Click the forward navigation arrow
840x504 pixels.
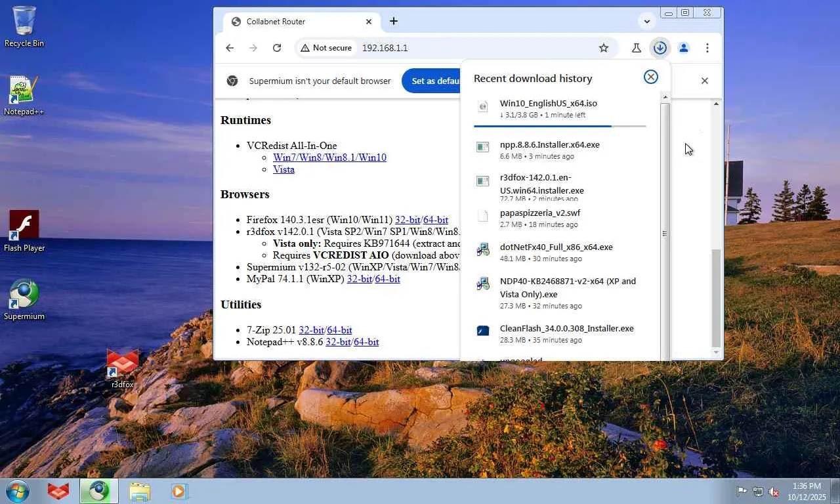pos(253,48)
